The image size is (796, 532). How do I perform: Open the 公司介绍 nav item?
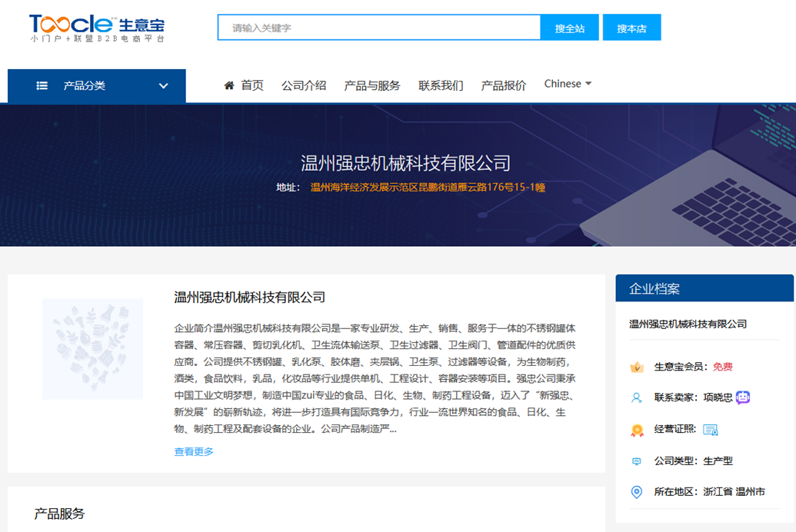click(x=304, y=85)
